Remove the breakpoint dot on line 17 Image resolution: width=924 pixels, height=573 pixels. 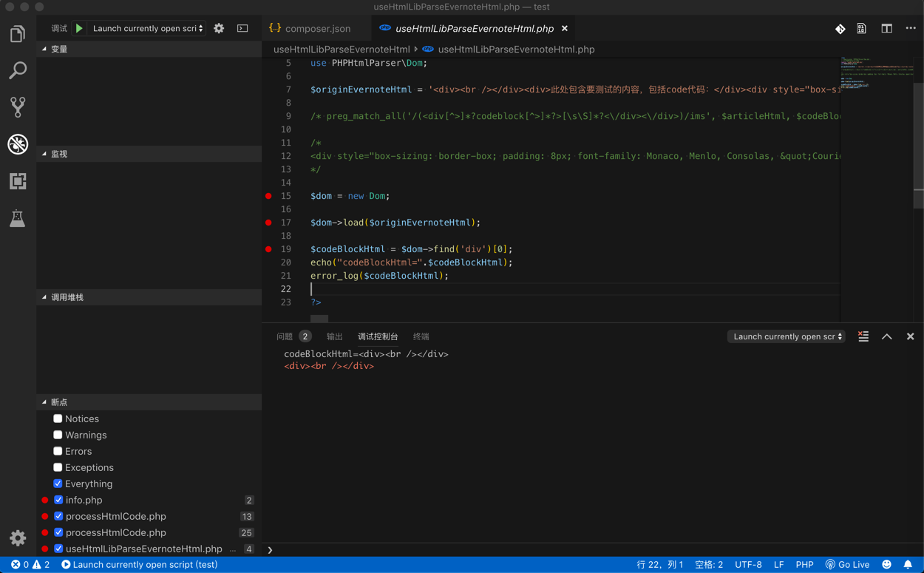click(x=268, y=223)
